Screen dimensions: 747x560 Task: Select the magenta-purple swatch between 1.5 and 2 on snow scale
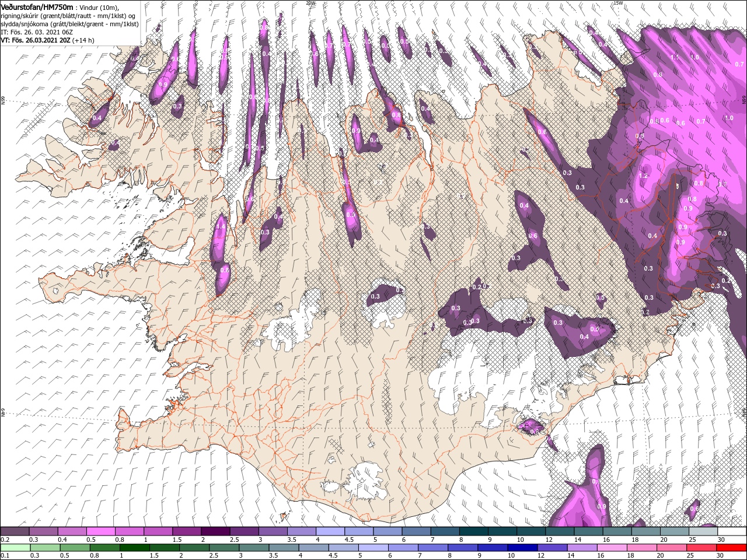coord(187,531)
